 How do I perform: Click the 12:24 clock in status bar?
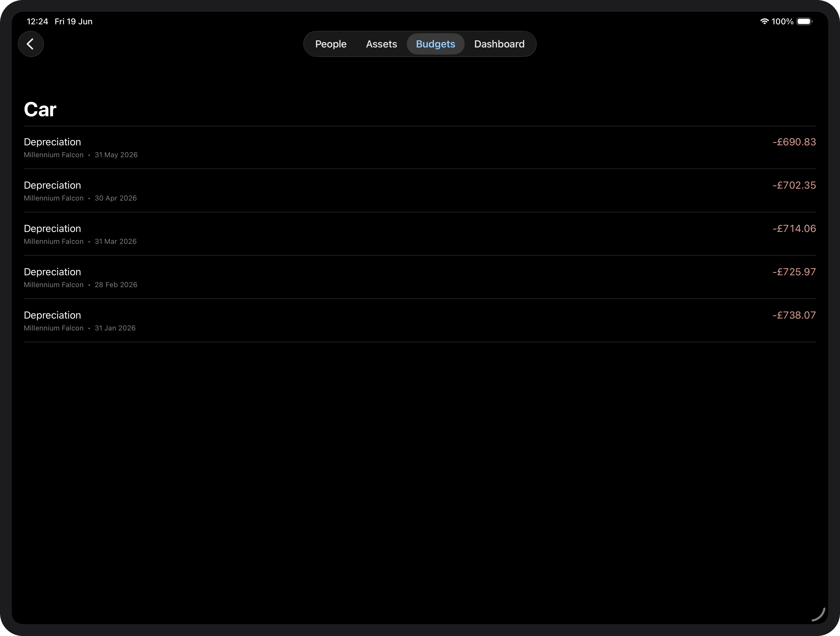[37, 21]
